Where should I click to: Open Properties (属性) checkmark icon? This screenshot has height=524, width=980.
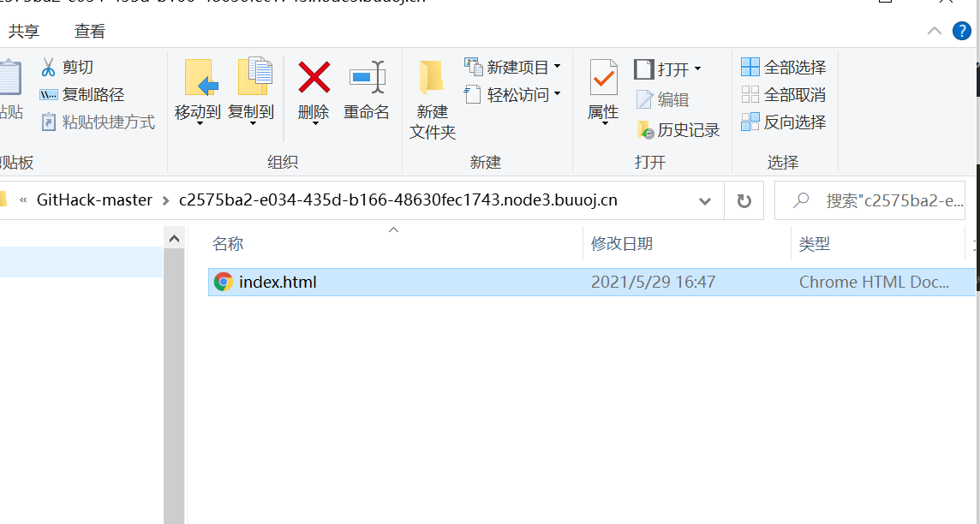pyautogui.click(x=603, y=77)
